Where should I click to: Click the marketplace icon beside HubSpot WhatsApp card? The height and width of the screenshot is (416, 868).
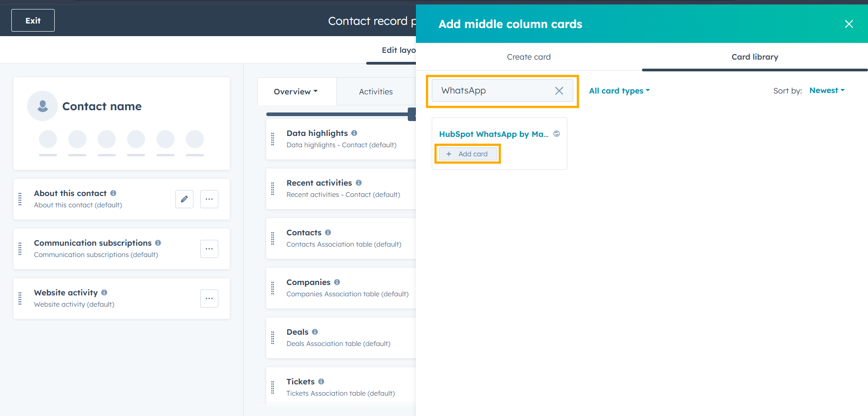coord(557,134)
